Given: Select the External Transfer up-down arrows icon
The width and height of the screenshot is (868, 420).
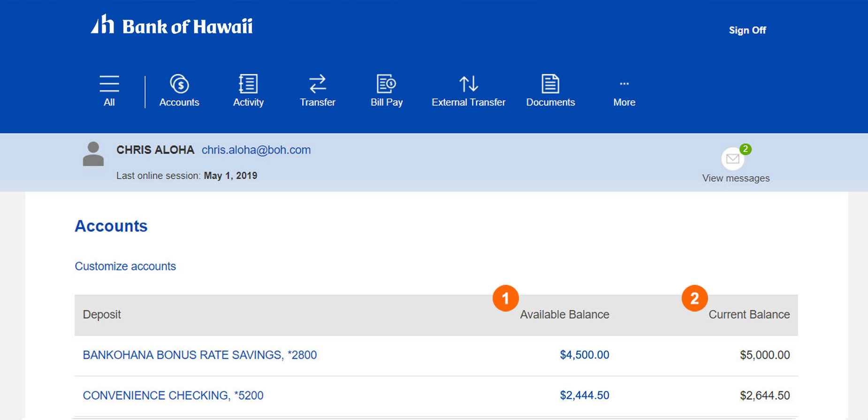Looking at the screenshot, I should click(x=468, y=84).
